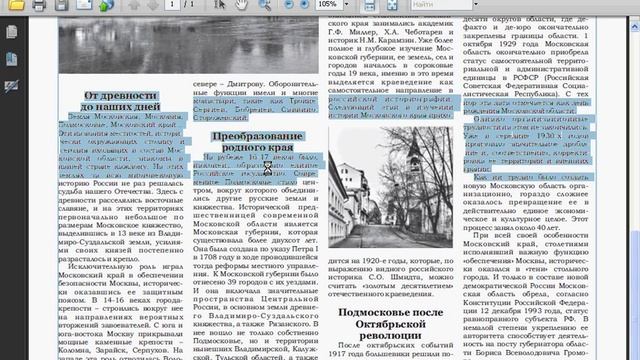Click the vertical scrollbar up arrow

tap(635, 27)
